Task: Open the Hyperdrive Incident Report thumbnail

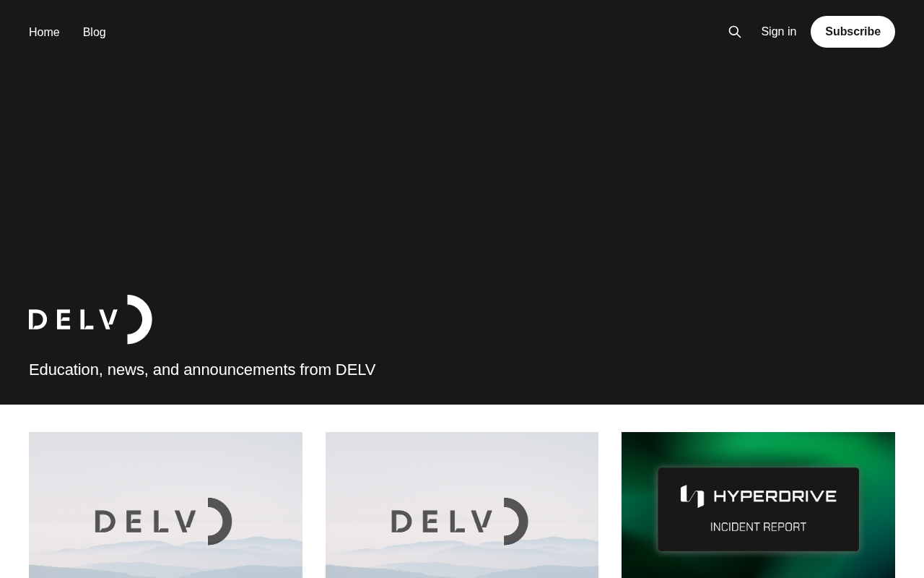Action: pos(758,505)
